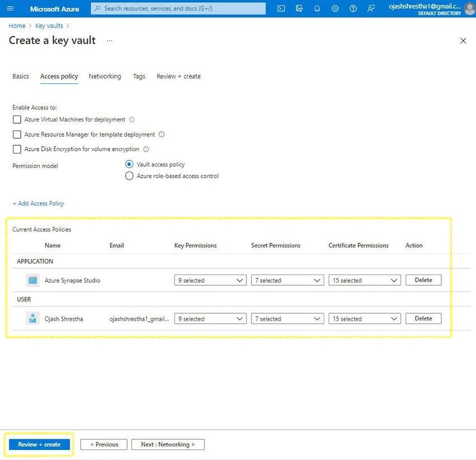Viewport: 476px width, 460px height.
Task: Select Azure role-based access control option
Action: coord(129,176)
